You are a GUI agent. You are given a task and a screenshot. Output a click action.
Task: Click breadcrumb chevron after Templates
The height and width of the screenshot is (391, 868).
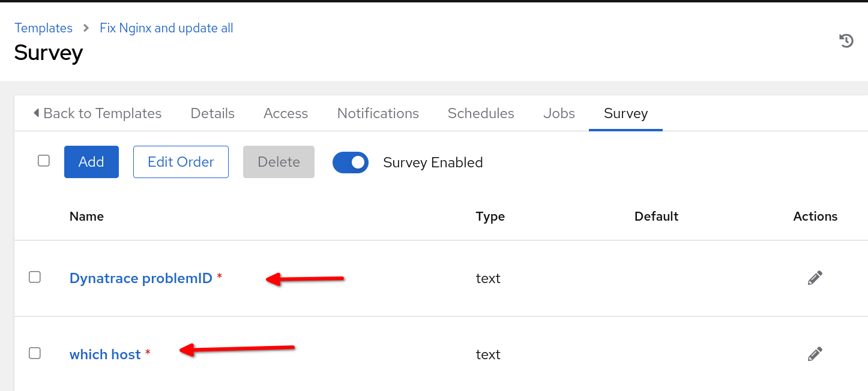click(x=86, y=28)
